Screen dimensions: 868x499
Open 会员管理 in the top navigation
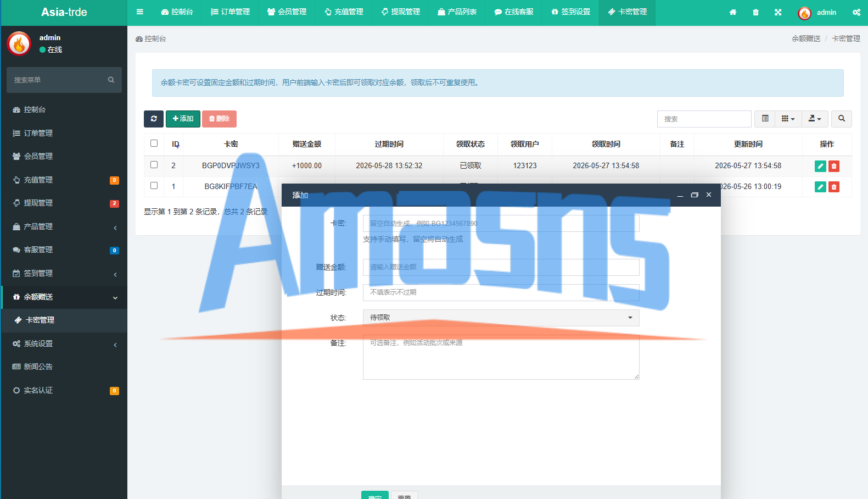pyautogui.click(x=287, y=12)
